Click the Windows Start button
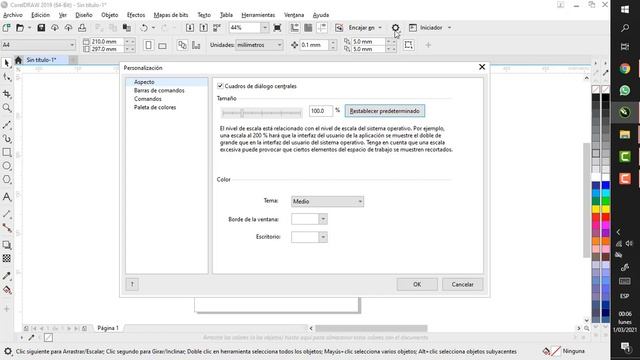Image resolution: width=640 pixels, height=360 pixels. (624, 9)
